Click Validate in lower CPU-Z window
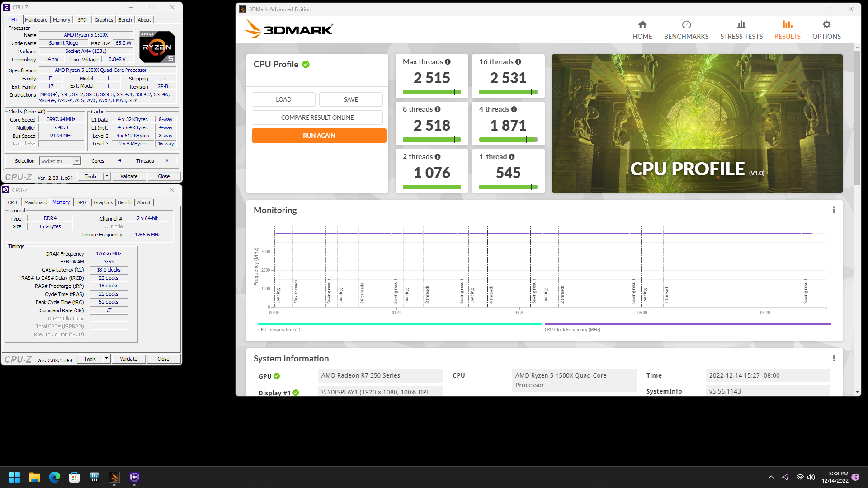Viewport: 868px width, 488px height. click(128, 359)
